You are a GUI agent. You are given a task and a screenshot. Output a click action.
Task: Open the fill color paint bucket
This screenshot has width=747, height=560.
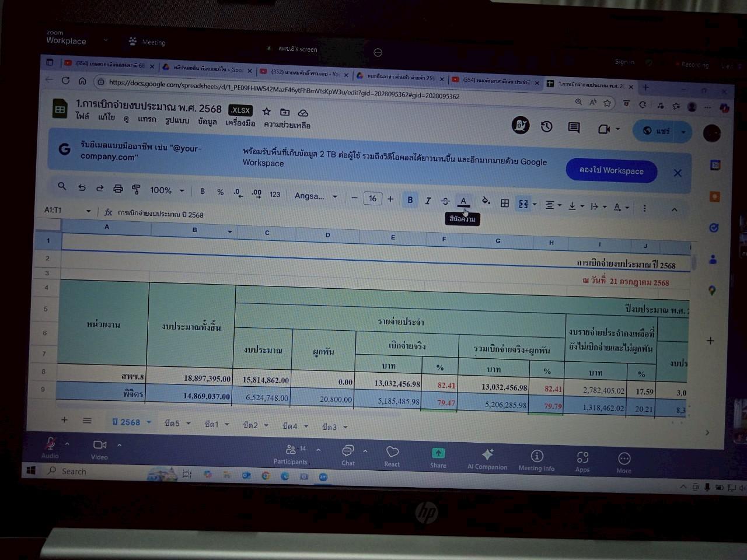pyautogui.click(x=486, y=202)
